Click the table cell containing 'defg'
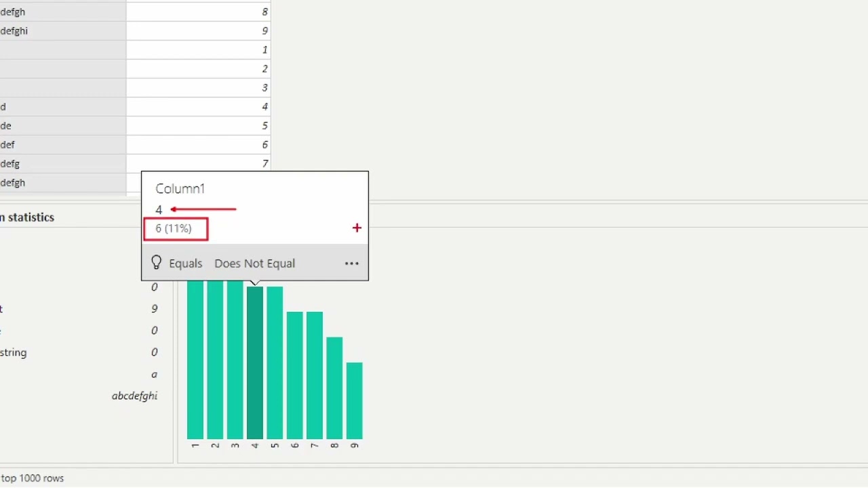Screen dimensions: 868x488 tap(63, 163)
